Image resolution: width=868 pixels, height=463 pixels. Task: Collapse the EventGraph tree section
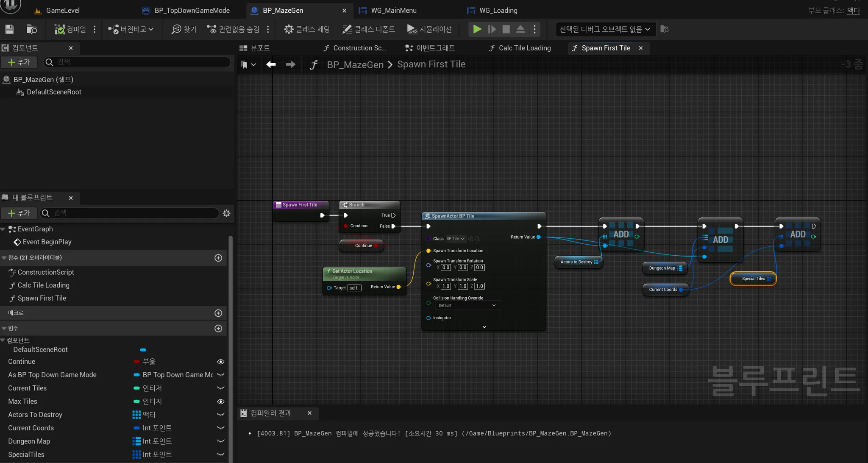pyautogui.click(x=3, y=229)
